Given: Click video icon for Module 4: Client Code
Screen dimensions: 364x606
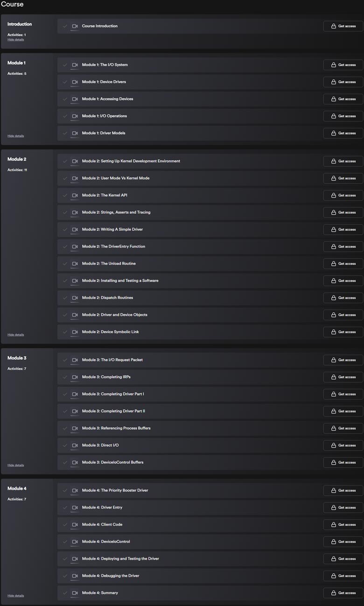Looking at the screenshot, I should coord(75,524).
